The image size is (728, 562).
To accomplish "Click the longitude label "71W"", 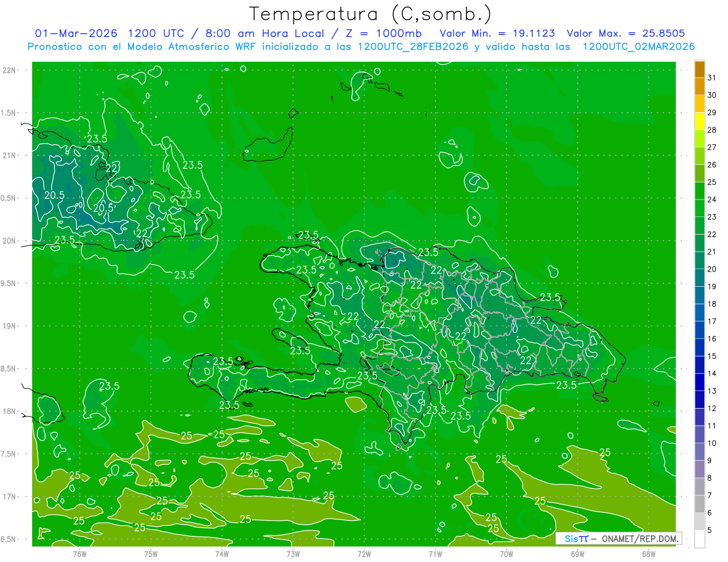I will [435, 554].
